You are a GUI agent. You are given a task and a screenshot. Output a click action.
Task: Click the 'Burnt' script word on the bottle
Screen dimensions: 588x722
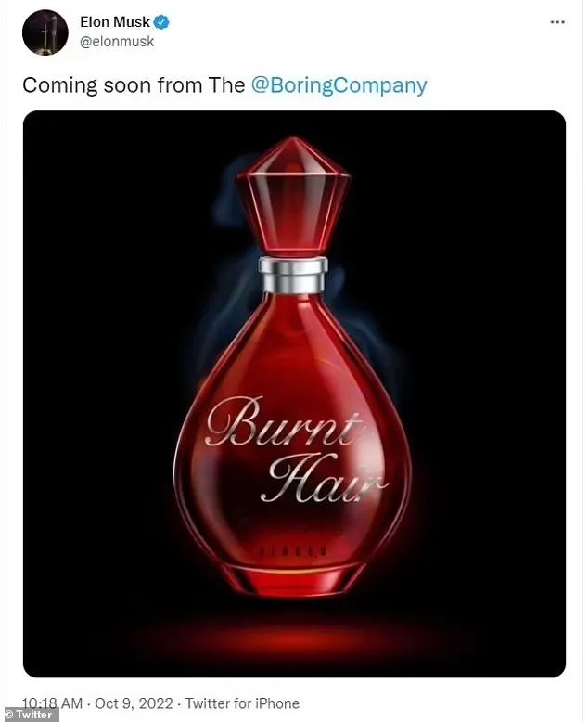[286, 422]
